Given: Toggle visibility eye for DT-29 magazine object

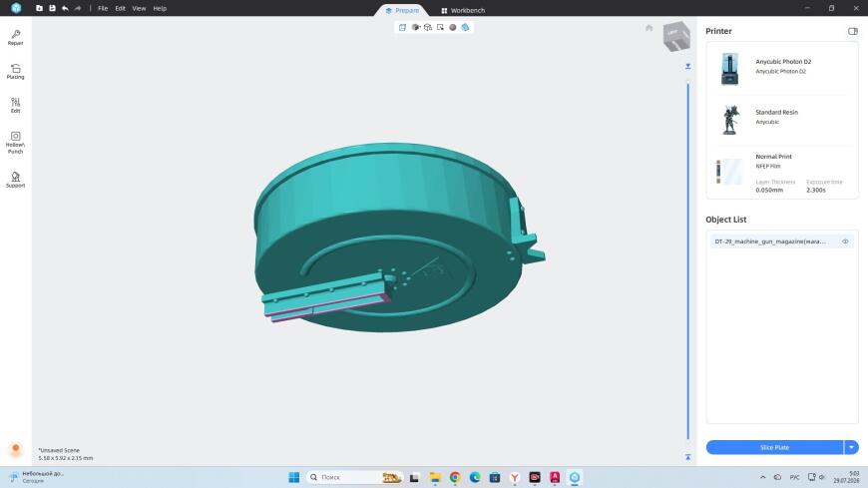Looking at the screenshot, I should [x=845, y=242].
